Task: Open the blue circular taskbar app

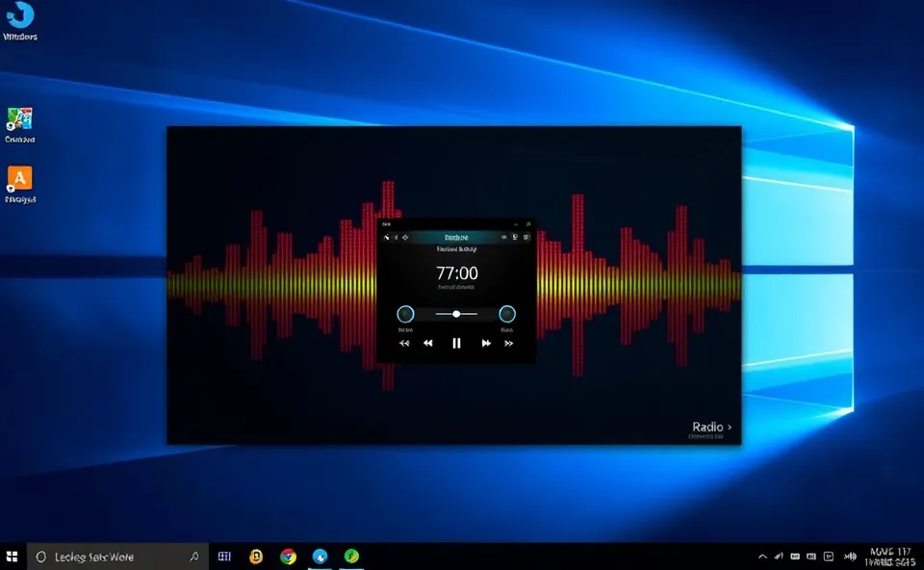Action: [320, 557]
